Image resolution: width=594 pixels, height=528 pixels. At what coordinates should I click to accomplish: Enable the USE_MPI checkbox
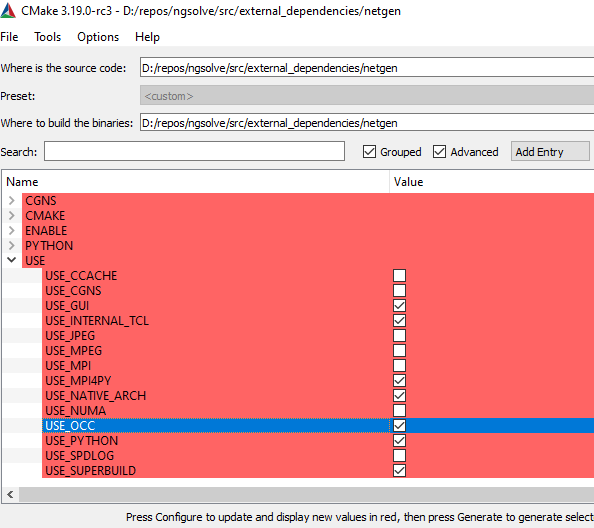(399, 366)
